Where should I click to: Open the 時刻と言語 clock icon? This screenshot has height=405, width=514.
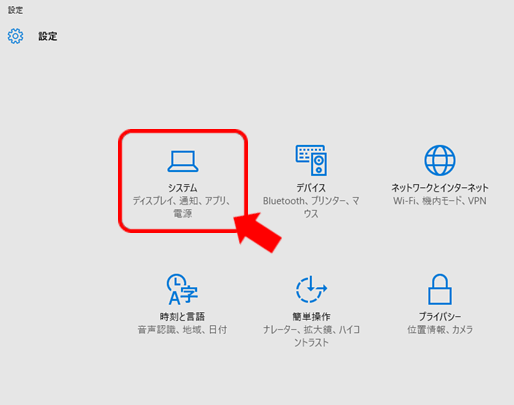point(182,289)
